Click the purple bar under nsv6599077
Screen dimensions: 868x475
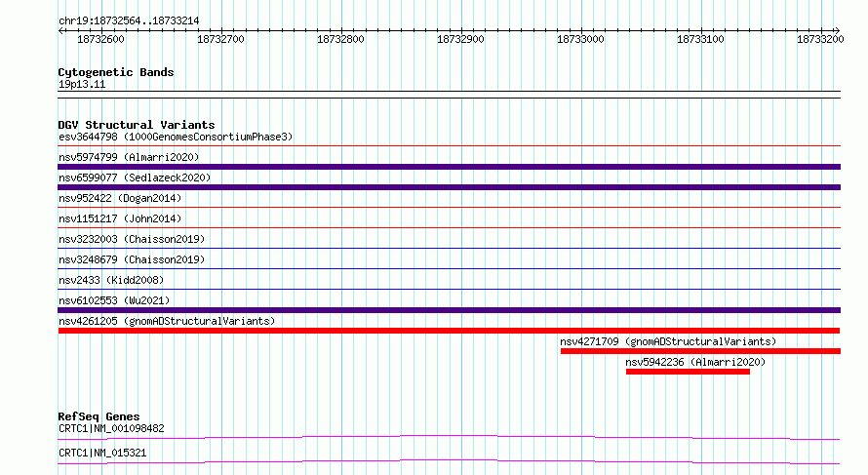[x=449, y=187]
